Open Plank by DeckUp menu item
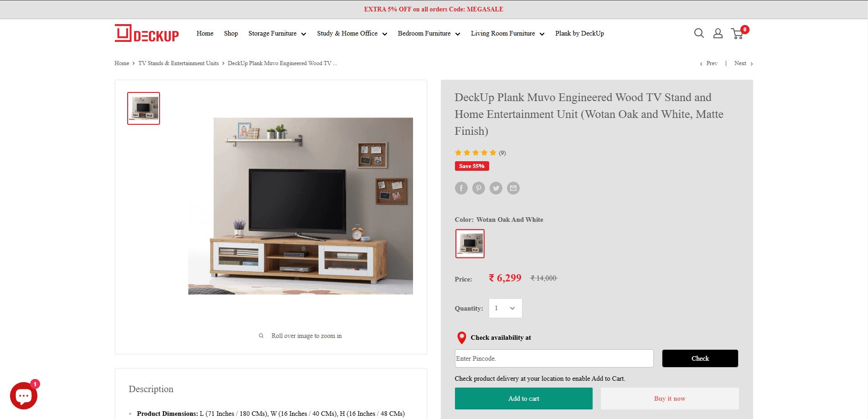This screenshot has width=868, height=419. pyautogui.click(x=579, y=33)
